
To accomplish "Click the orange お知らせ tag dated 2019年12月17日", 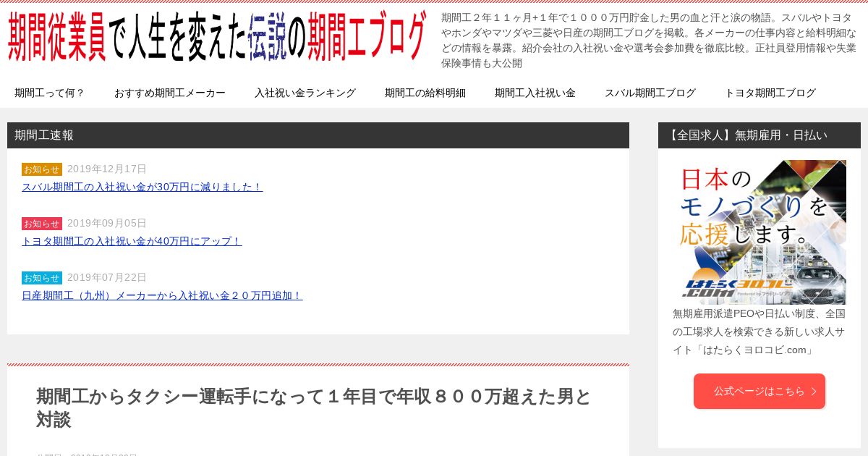I will (x=42, y=169).
